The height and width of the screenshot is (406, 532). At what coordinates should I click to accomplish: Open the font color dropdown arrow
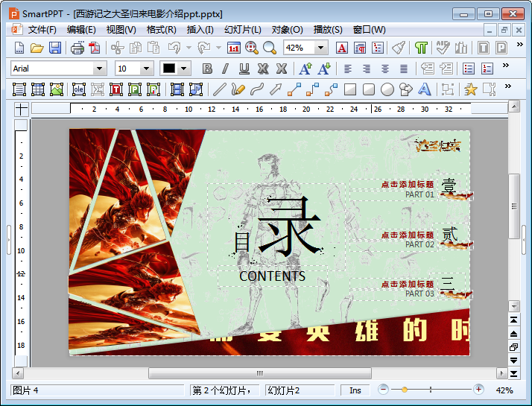[x=183, y=69]
